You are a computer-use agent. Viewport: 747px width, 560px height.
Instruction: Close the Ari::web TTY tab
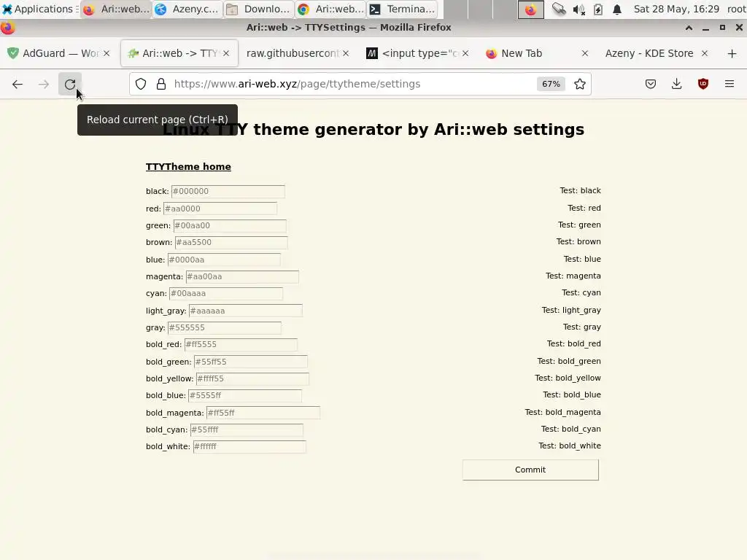[226, 53]
